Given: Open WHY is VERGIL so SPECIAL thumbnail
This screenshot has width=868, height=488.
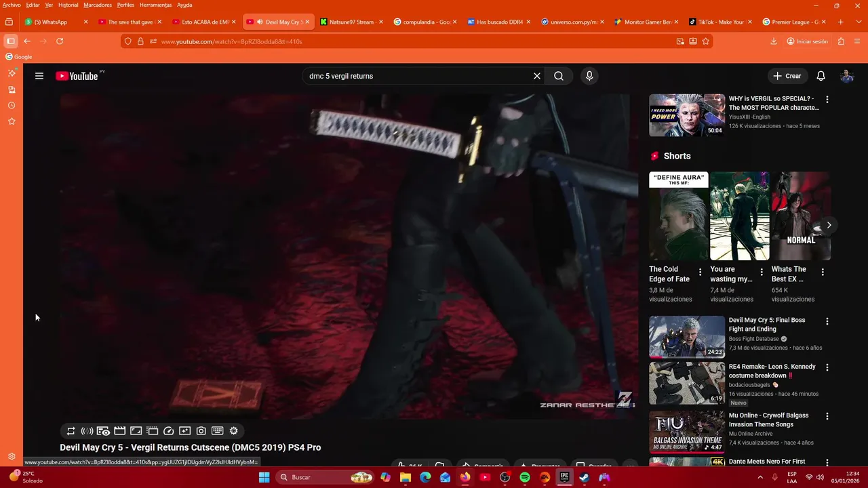Looking at the screenshot, I should click(x=687, y=115).
